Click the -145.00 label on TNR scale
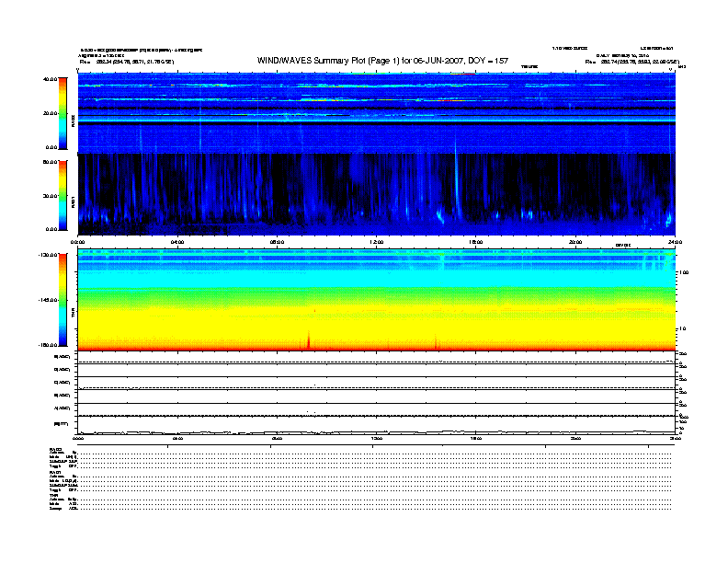 [x=49, y=300]
